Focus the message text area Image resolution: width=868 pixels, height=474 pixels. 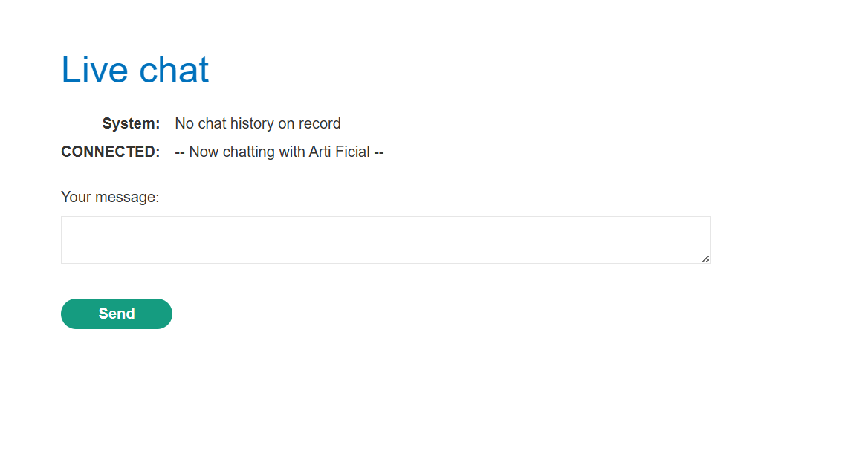coord(385,239)
